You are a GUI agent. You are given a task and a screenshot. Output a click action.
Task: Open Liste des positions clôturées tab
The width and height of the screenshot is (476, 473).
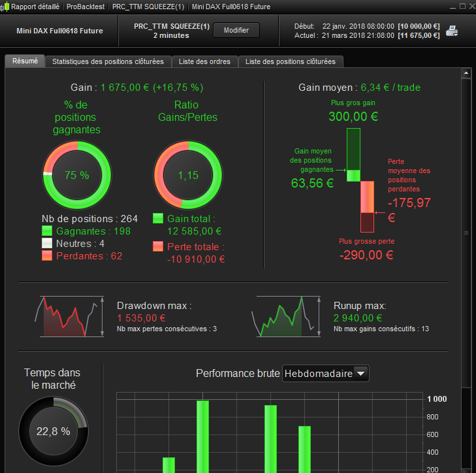click(291, 61)
